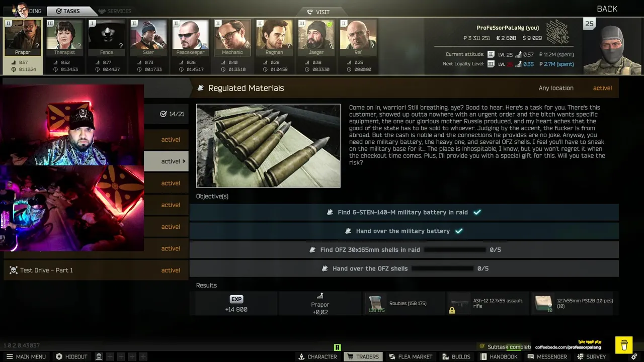The width and height of the screenshot is (644, 362).
Task: Open the Messenger
Action: click(x=547, y=356)
